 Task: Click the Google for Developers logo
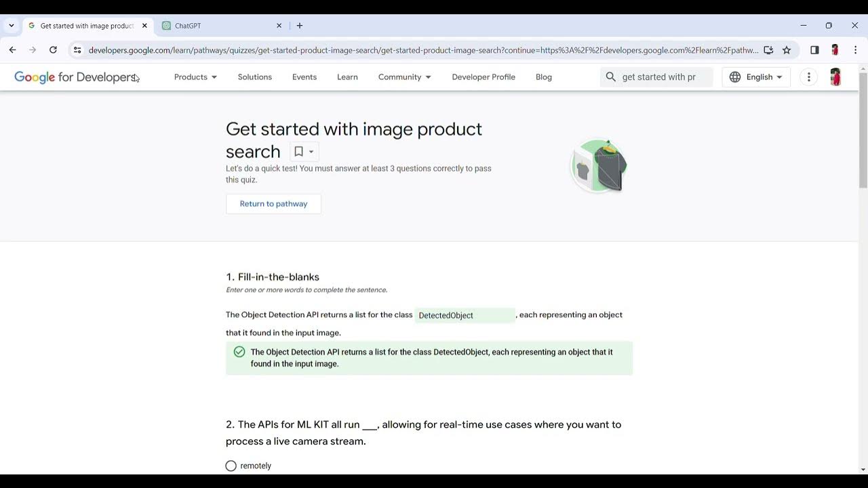[75, 77]
